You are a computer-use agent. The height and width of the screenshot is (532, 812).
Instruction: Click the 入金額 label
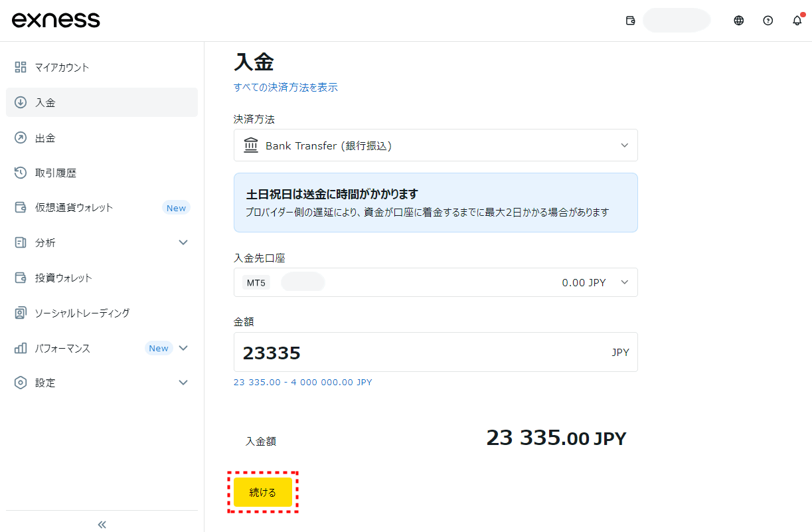(261, 441)
